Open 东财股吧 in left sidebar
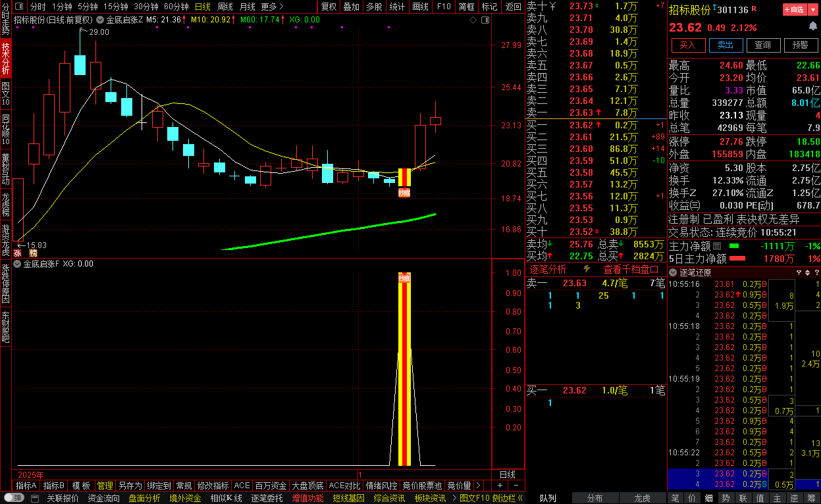 (x=5, y=327)
